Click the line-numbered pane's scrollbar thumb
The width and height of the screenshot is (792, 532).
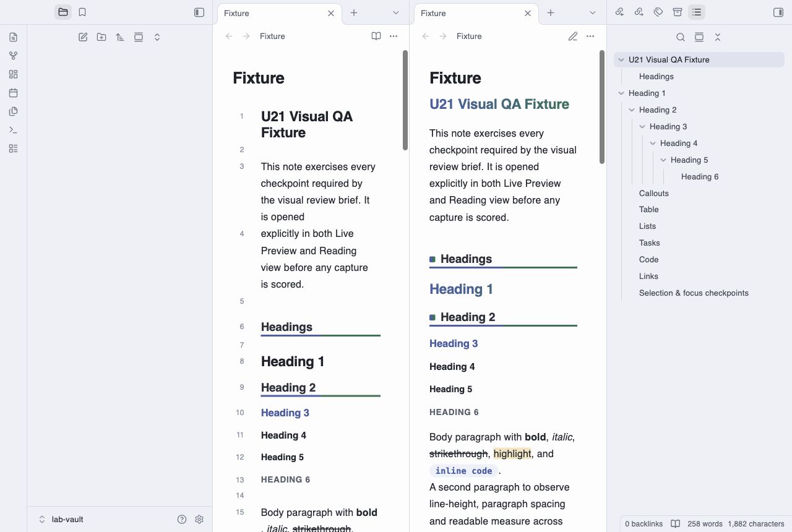[405, 100]
